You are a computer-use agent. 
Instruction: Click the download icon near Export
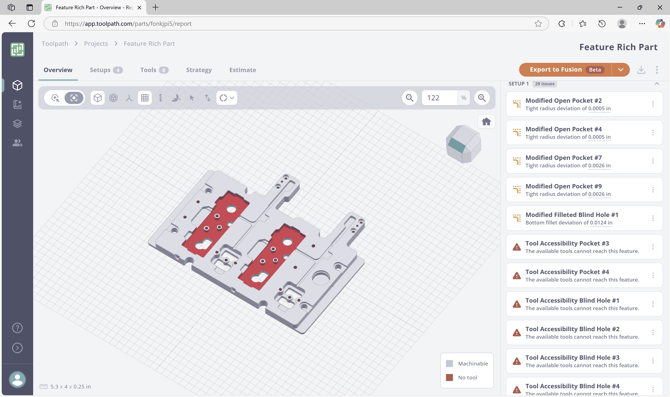(641, 70)
